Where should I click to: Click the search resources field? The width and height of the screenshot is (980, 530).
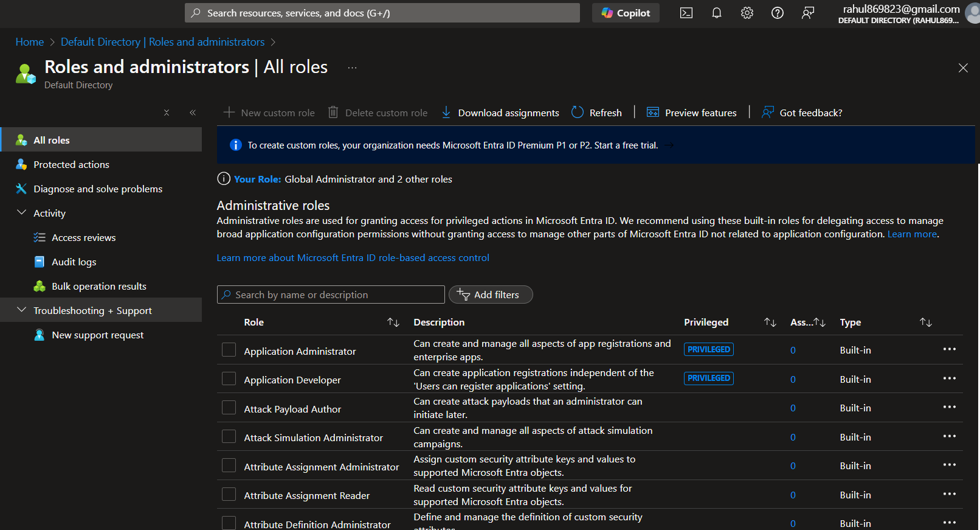click(382, 13)
